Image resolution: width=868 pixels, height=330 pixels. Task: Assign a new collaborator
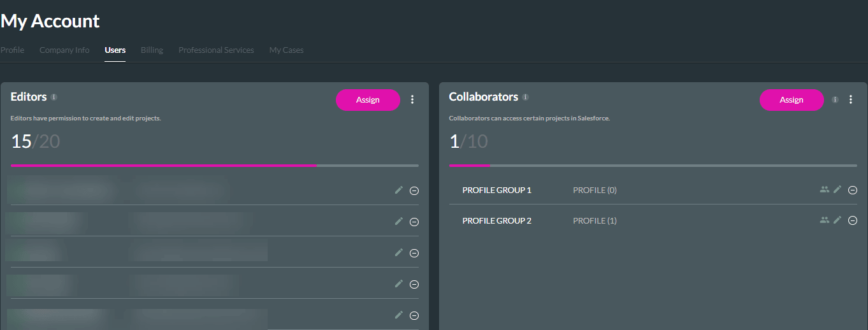[792, 100]
